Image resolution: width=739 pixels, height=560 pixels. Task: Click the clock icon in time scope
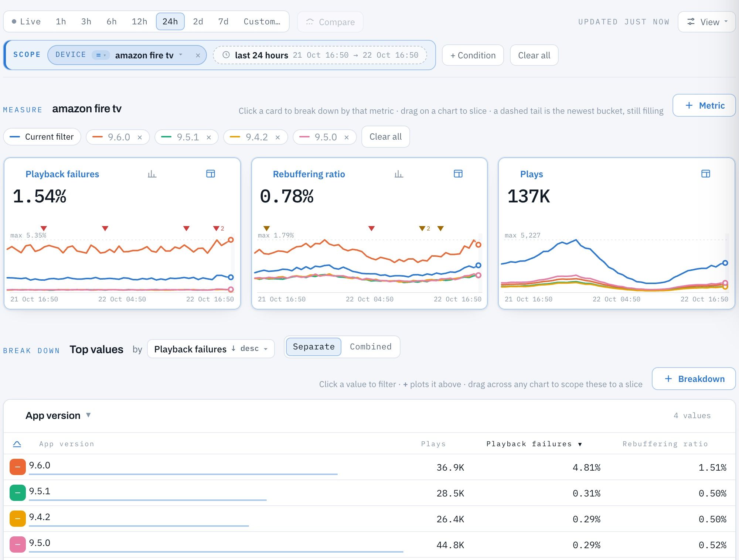tap(226, 55)
